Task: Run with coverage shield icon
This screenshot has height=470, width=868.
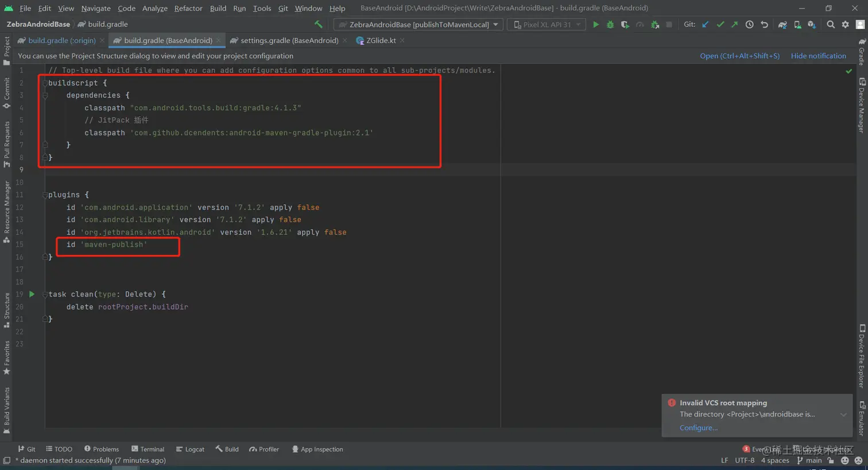Action: click(x=625, y=25)
